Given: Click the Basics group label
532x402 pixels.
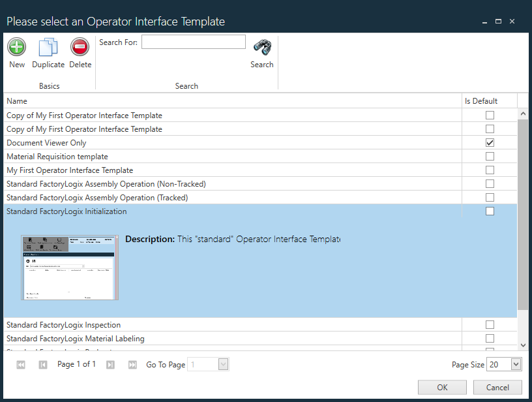Looking at the screenshot, I should pyautogui.click(x=50, y=85).
